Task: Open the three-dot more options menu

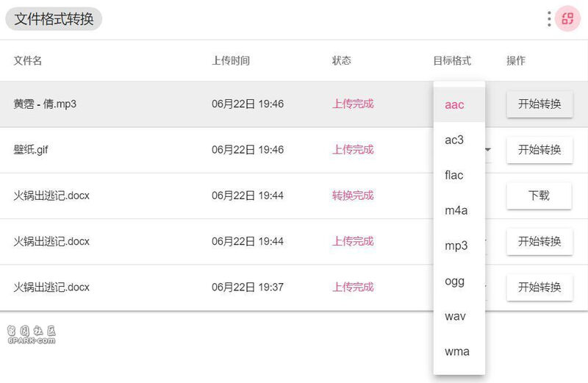Action: 549,19
